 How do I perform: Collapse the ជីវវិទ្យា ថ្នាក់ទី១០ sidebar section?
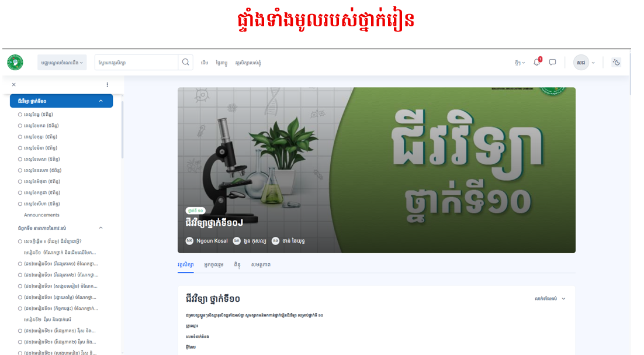coord(101,101)
